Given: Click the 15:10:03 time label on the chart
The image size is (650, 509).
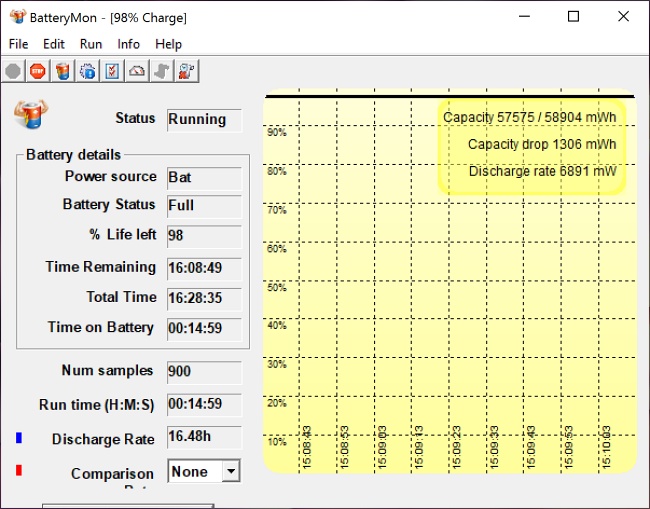Looking at the screenshot, I should tap(606, 447).
